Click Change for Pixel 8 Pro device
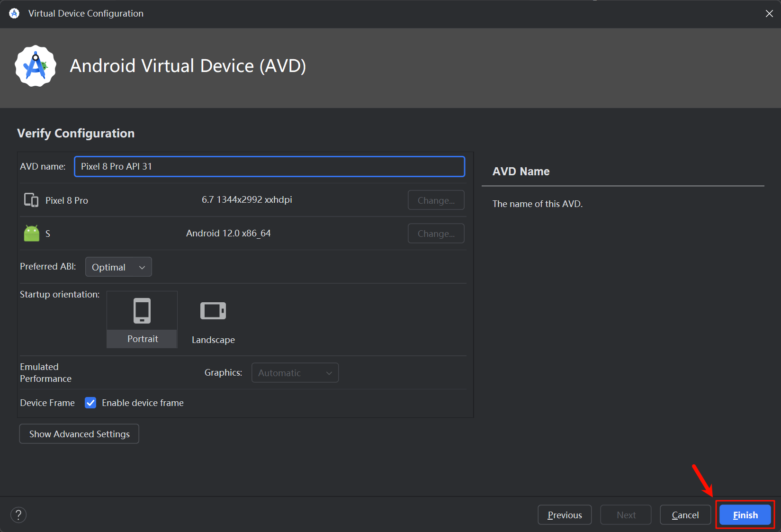 click(x=436, y=200)
